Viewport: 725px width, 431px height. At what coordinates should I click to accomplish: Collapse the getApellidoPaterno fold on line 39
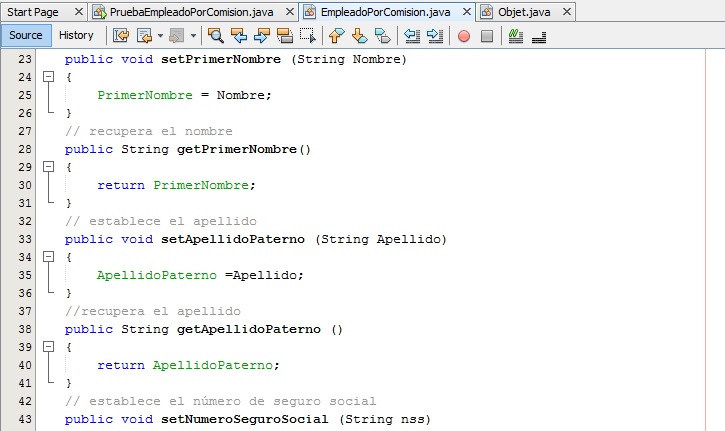(47, 347)
